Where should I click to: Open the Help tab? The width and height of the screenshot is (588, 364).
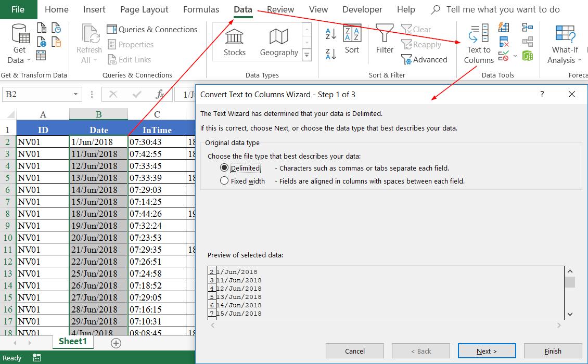tap(406, 9)
